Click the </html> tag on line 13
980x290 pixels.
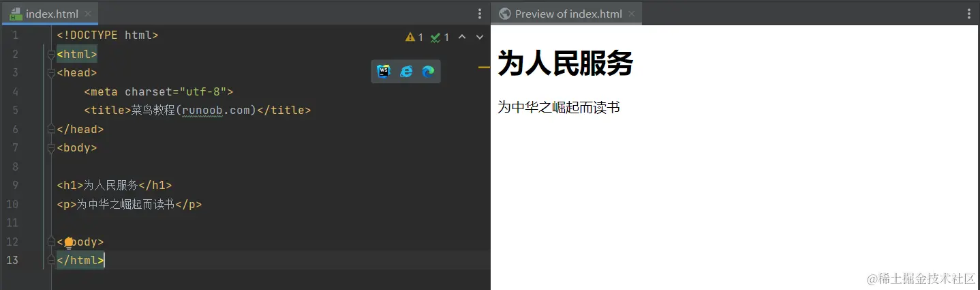[80, 260]
